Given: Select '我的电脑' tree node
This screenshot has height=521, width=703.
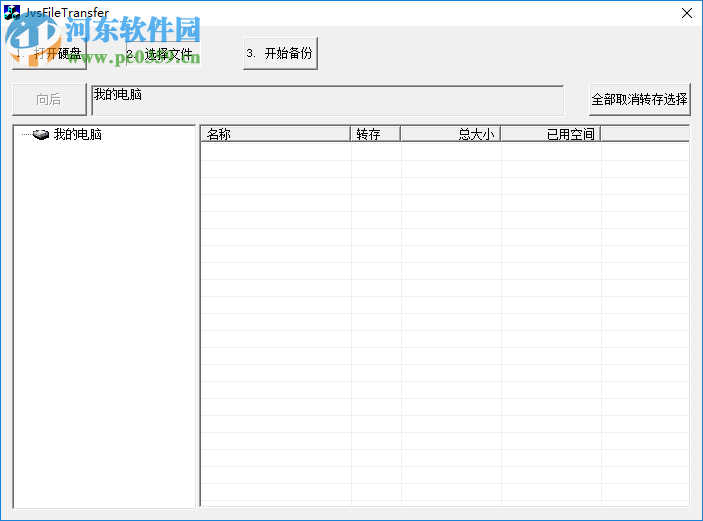Looking at the screenshot, I should point(78,134).
